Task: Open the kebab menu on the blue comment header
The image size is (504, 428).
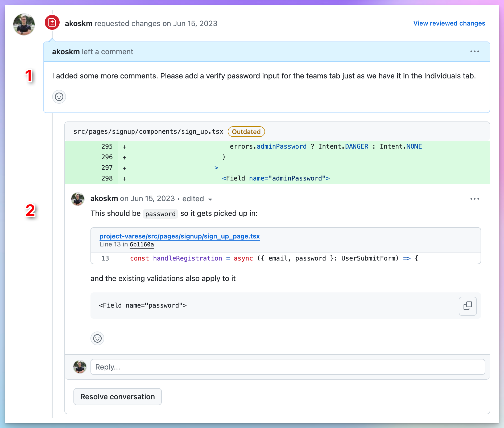Action: 474,51
